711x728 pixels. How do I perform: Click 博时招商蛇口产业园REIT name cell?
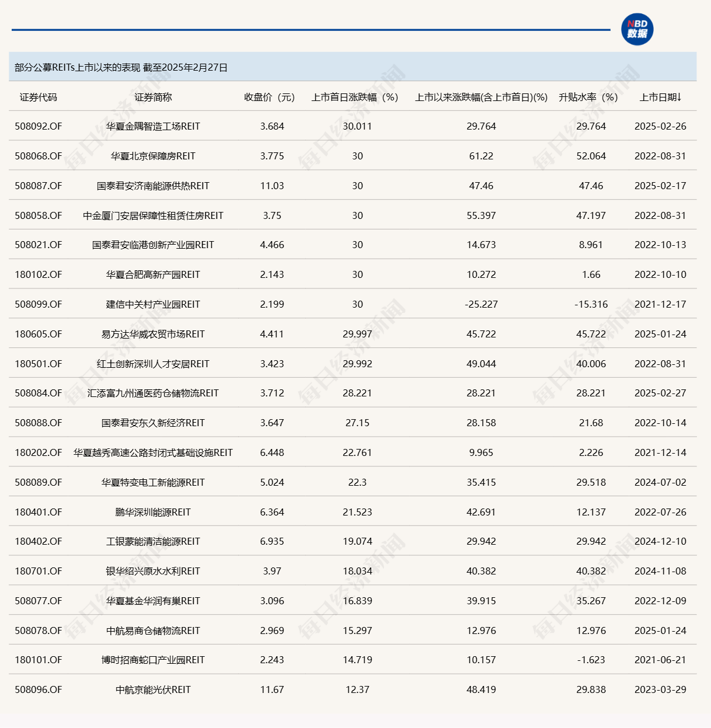pos(153,660)
